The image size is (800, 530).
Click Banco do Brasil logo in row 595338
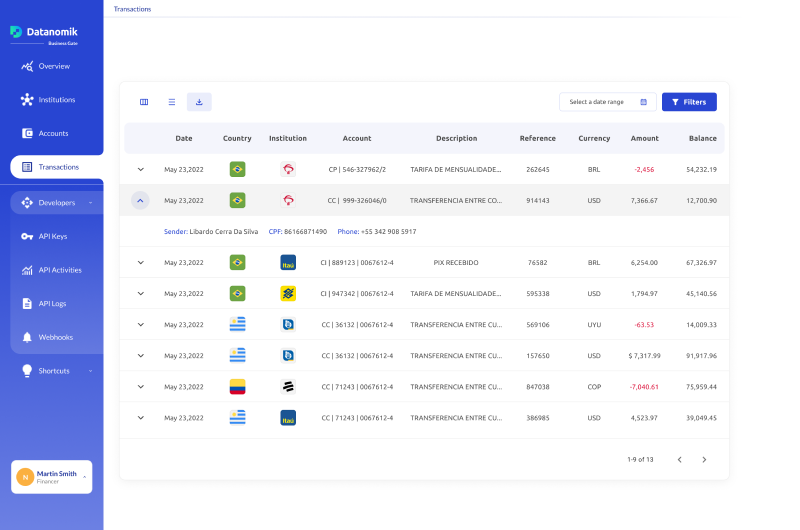(x=288, y=294)
